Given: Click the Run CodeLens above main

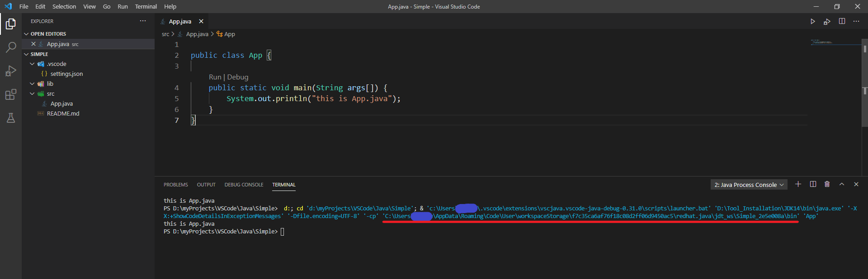Looking at the screenshot, I should [215, 77].
